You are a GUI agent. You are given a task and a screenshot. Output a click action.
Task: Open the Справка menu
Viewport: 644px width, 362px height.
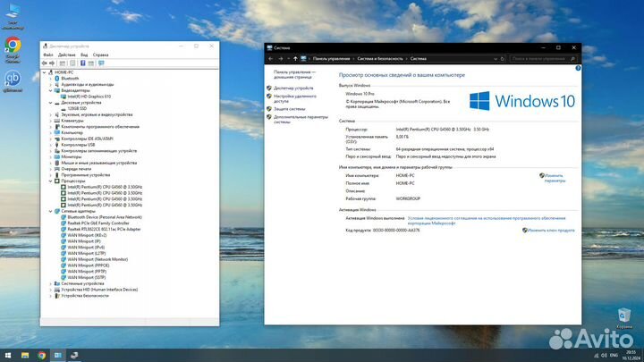click(101, 55)
